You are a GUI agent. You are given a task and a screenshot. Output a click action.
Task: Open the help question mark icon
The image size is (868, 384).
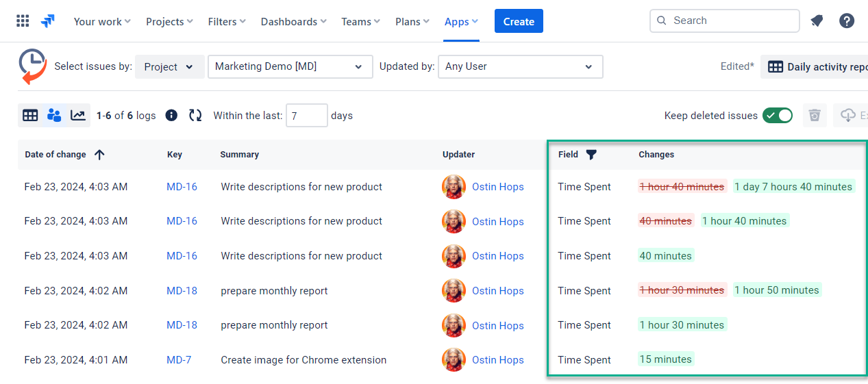click(x=847, y=21)
